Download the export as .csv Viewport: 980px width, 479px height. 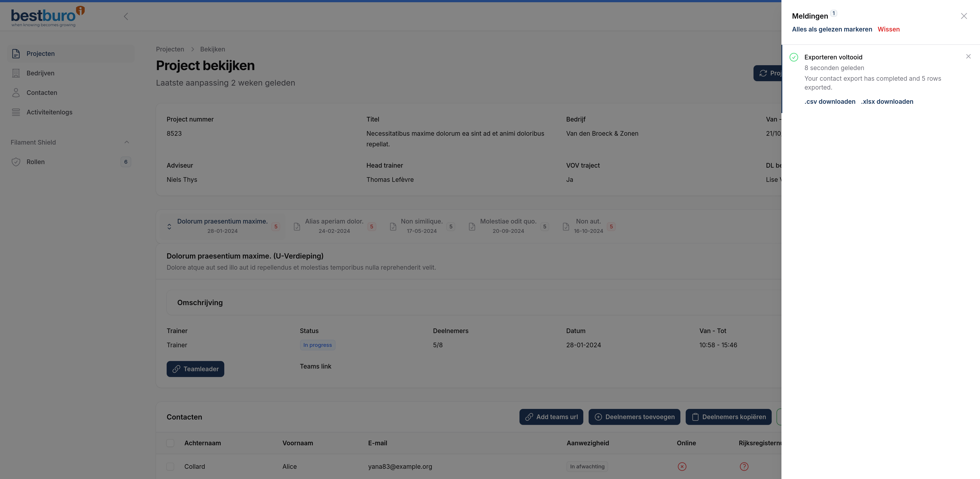[x=829, y=102]
